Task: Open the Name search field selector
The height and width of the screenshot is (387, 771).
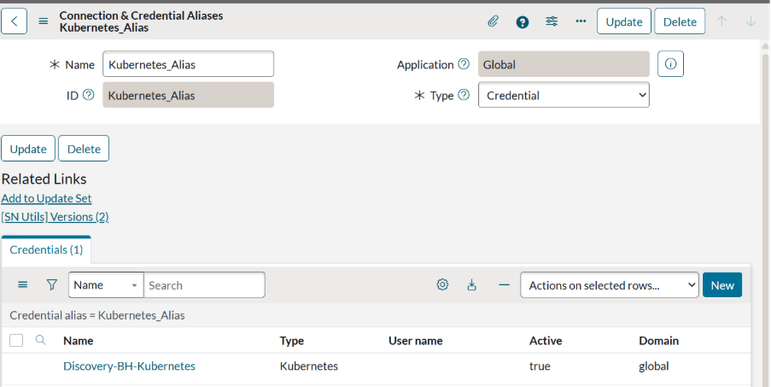Action: pyautogui.click(x=106, y=285)
